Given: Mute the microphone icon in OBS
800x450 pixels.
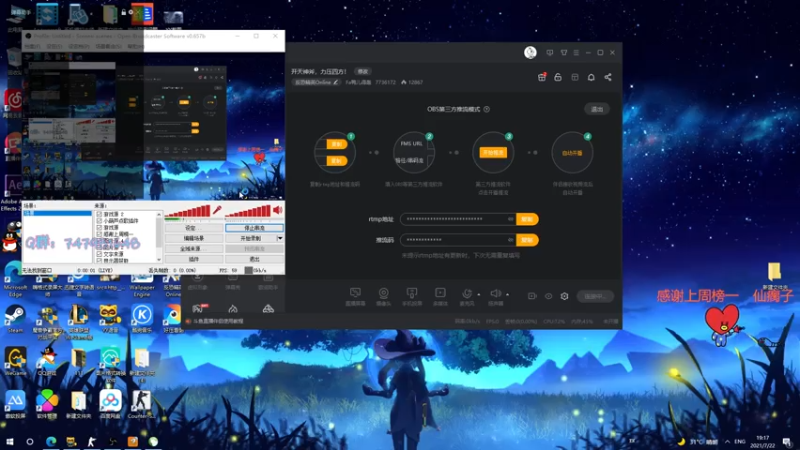Looking at the screenshot, I should tap(217, 210).
